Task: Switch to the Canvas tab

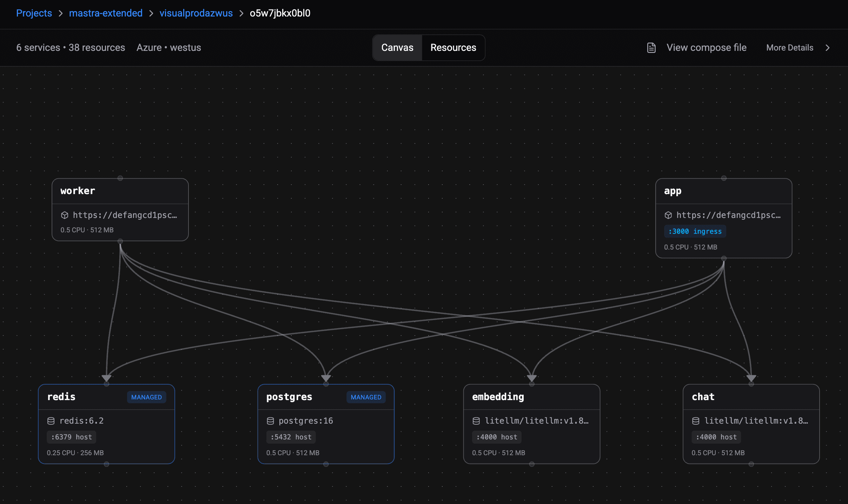Action: [x=397, y=48]
